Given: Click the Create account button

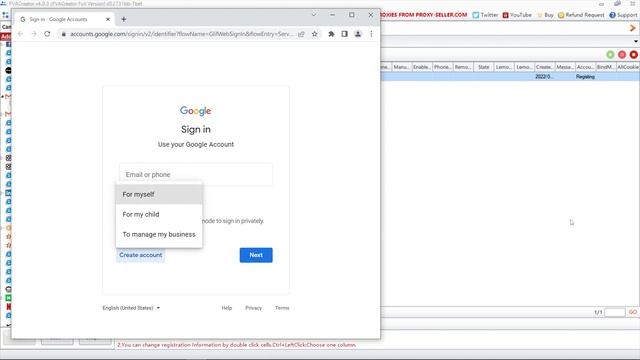Looking at the screenshot, I should coord(140,255).
